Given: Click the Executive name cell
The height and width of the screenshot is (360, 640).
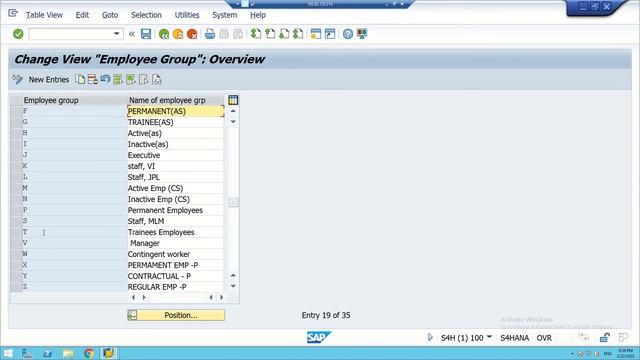Looking at the screenshot, I should 176,155.
